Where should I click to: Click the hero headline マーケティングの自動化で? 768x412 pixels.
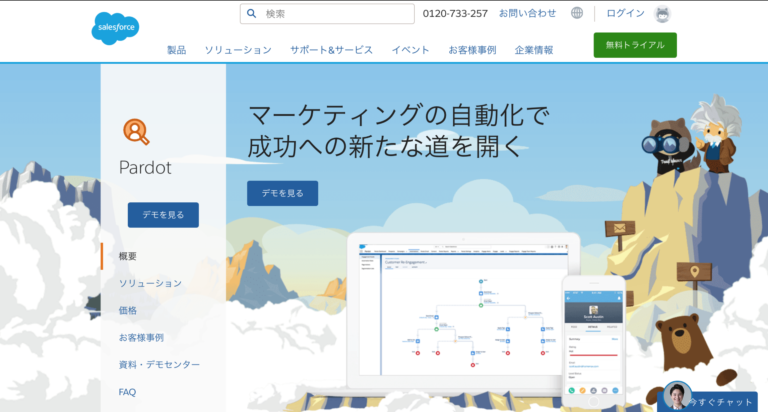[x=399, y=115]
